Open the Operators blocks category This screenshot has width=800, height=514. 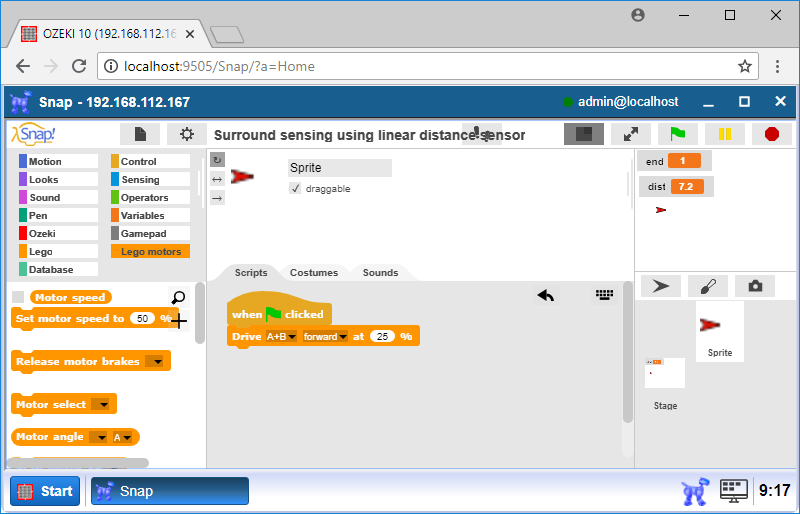151,197
